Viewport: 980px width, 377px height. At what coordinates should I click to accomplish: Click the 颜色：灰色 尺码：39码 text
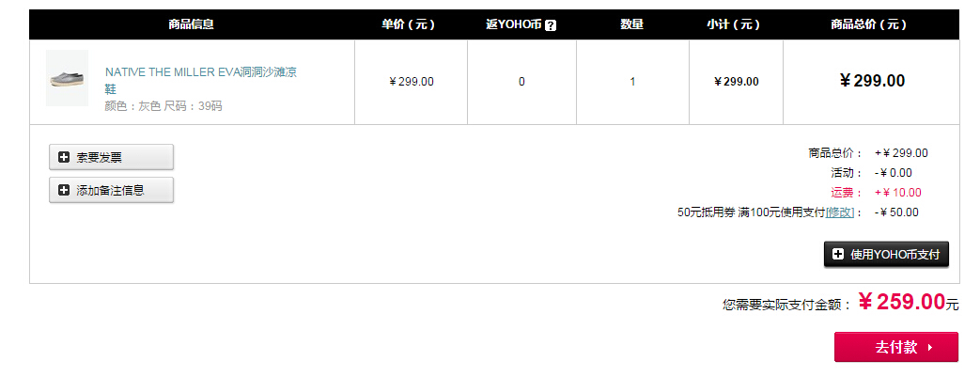163,106
